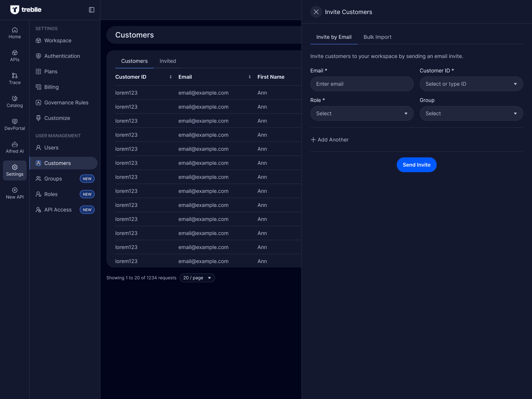Sort table by Customer ID column

click(x=171, y=77)
